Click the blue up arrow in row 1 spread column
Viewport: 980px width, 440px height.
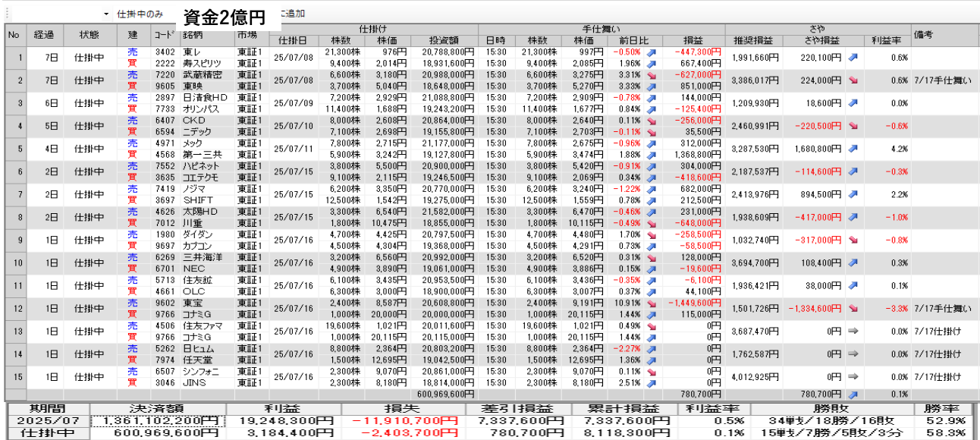tap(853, 57)
